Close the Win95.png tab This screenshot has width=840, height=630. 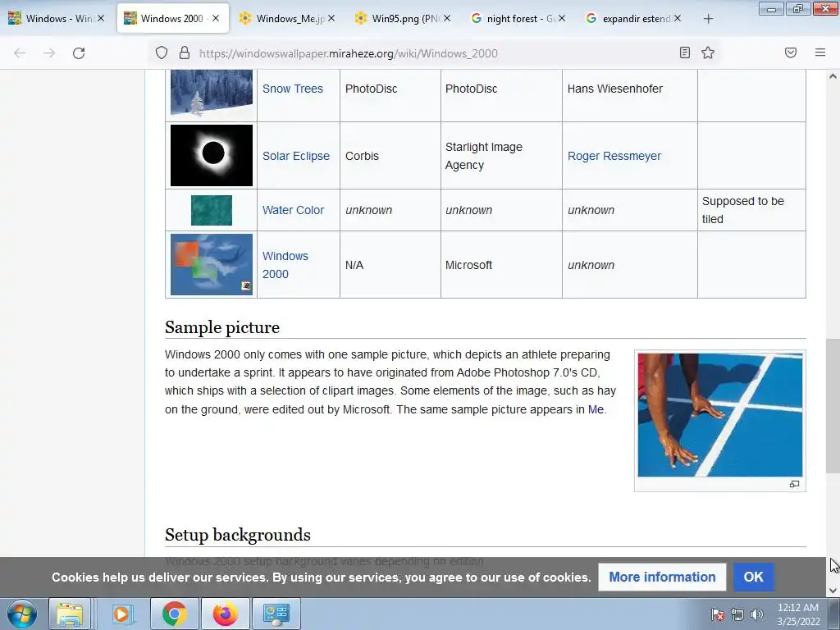point(447,18)
